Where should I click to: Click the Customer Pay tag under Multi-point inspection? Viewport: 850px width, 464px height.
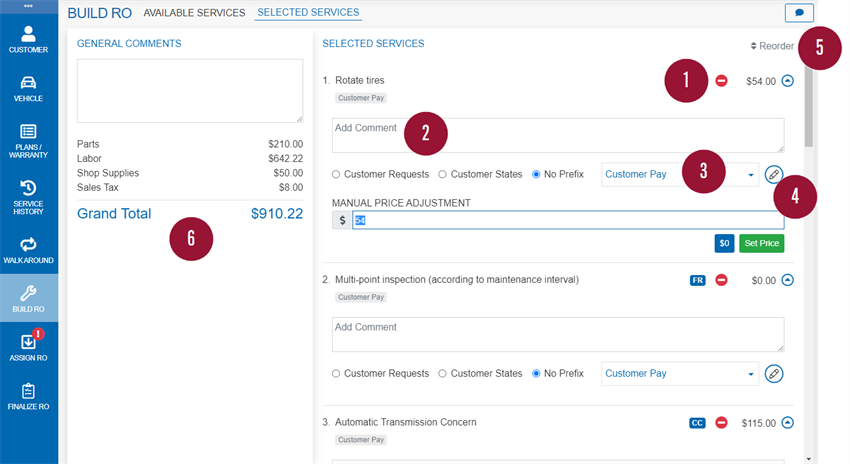(x=361, y=297)
